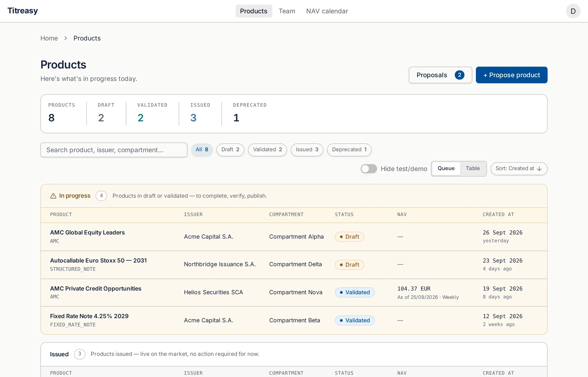
Task: Click the Compartment Beta cell
Action: pyautogui.click(x=294, y=320)
